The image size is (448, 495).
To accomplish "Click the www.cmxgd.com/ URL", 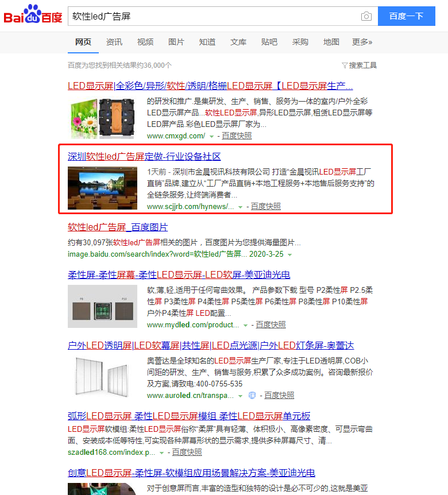I will pos(176,136).
